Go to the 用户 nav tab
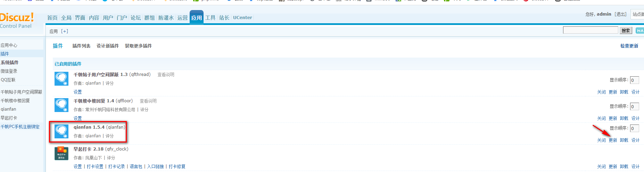The image size is (644, 172). 108,18
